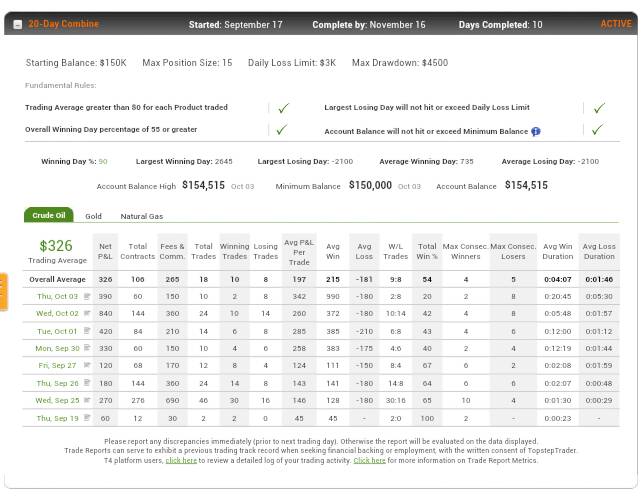Open note icon for Wed, Oct 02

[87, 313]
